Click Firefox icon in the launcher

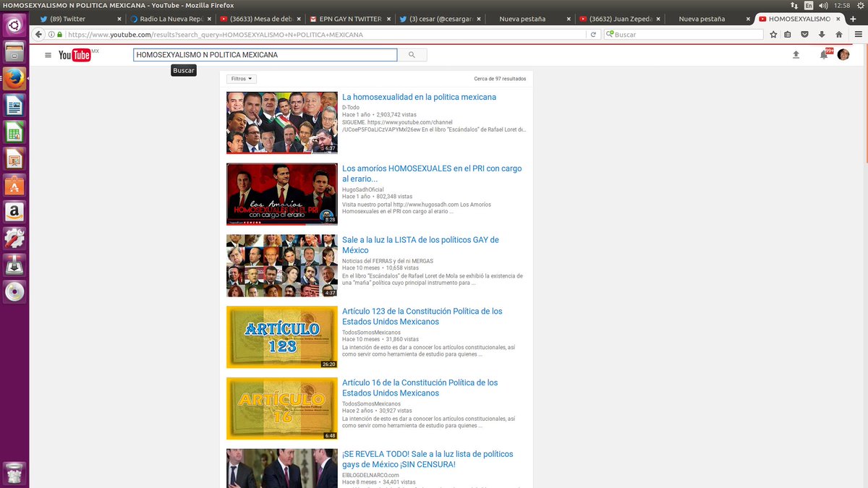pyautogui.click(x=14, y=79)
